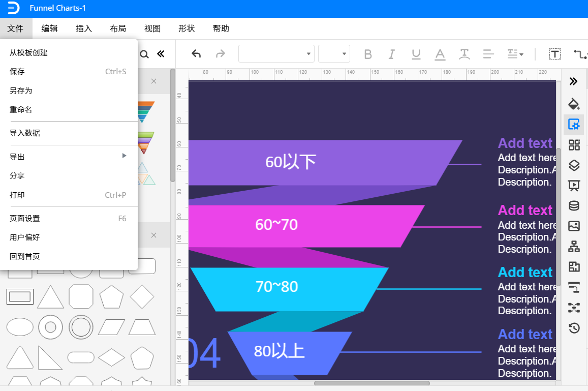Screen dimensions: 588x391
Task: Select 用户偏好 in the file menu
Action: coord(69,237)
